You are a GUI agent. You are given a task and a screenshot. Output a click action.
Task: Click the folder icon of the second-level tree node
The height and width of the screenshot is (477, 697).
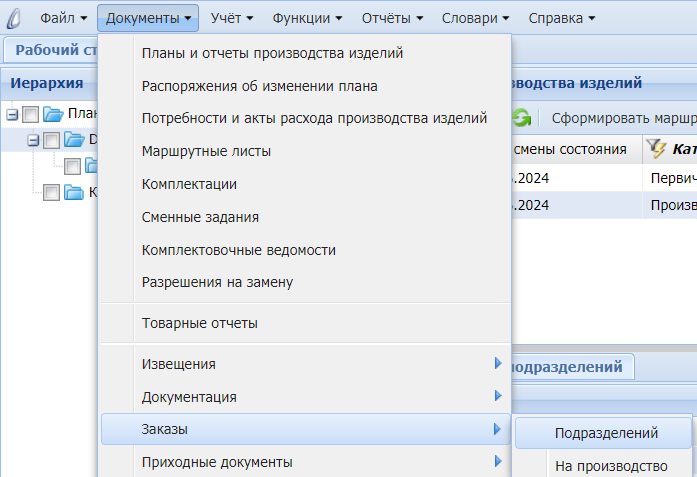(74, 140)
